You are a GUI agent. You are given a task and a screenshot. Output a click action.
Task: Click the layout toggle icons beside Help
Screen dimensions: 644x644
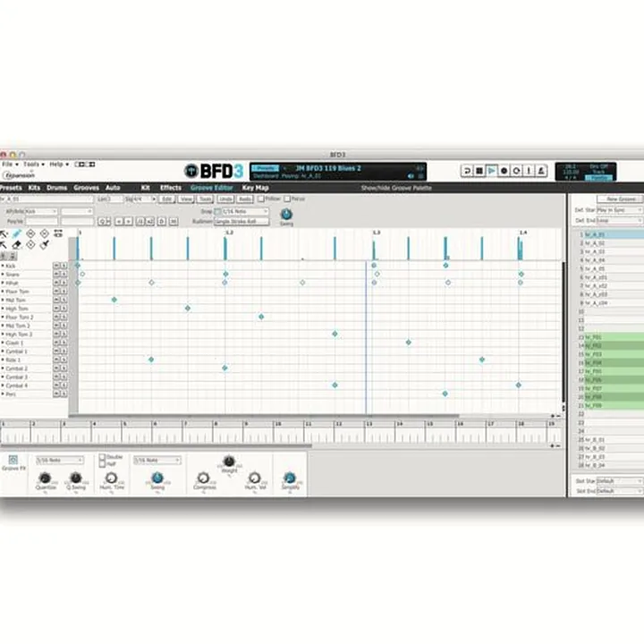85,165
